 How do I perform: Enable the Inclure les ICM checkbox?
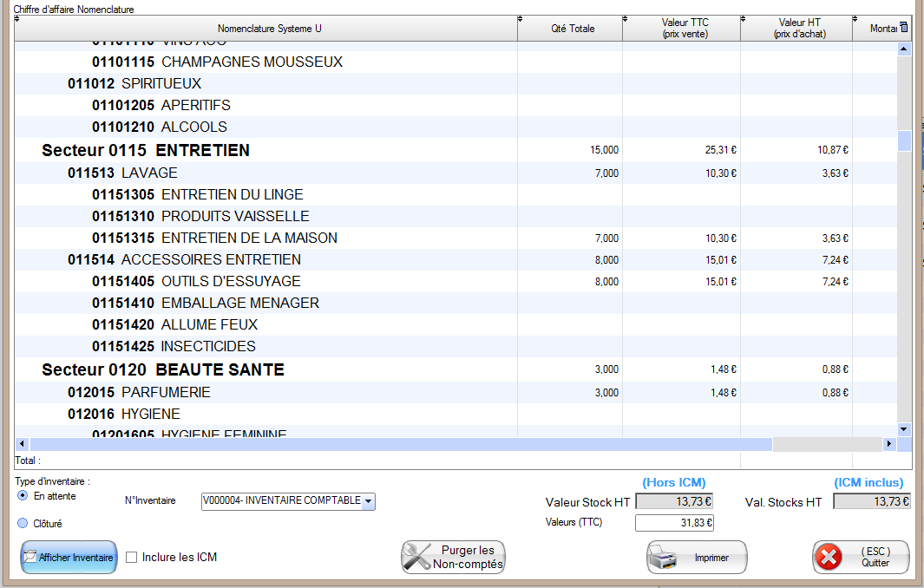point(132,557)
